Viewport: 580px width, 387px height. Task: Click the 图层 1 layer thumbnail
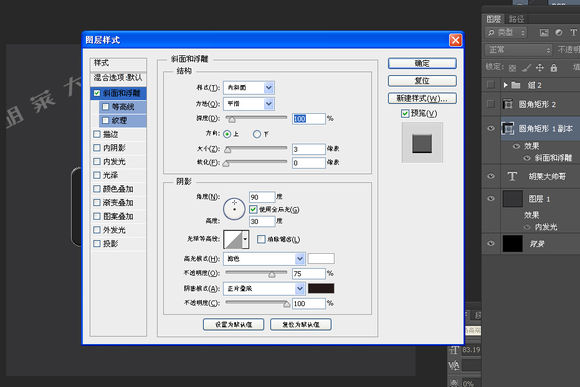[x=513, y=199]
